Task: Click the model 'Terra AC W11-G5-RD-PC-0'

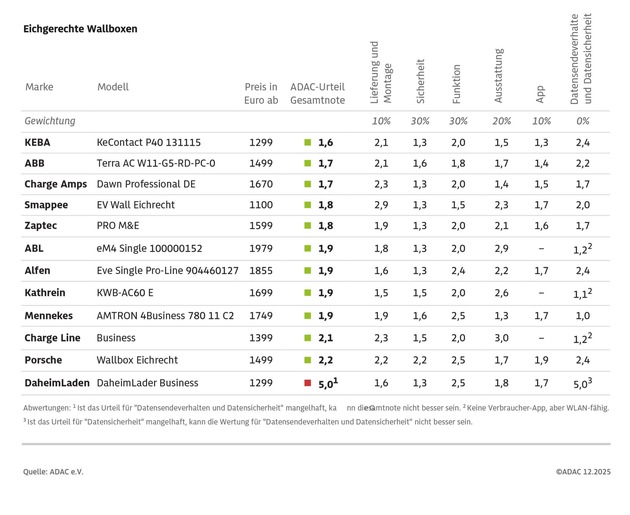Action: 155,163
